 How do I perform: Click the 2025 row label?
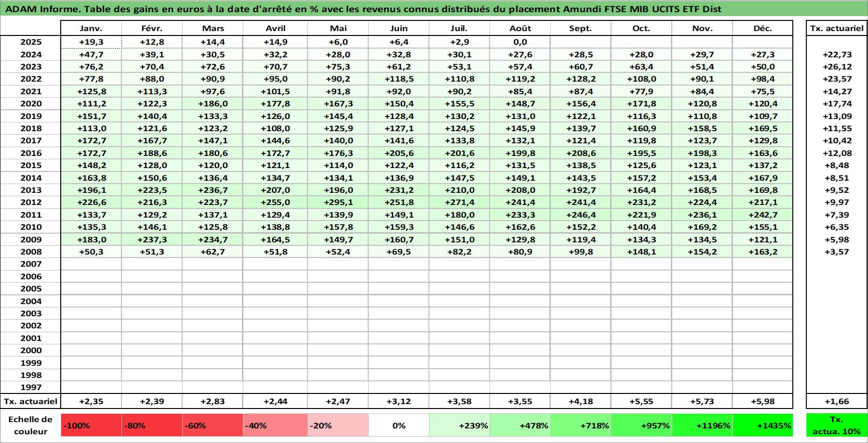click(x=31, y=42)
